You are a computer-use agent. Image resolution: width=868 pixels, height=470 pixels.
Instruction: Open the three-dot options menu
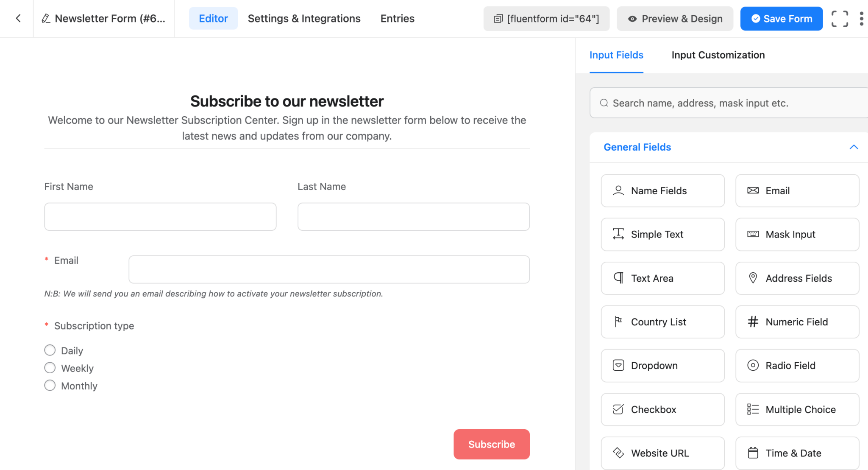pyautogui.click(x=862, y=18)
